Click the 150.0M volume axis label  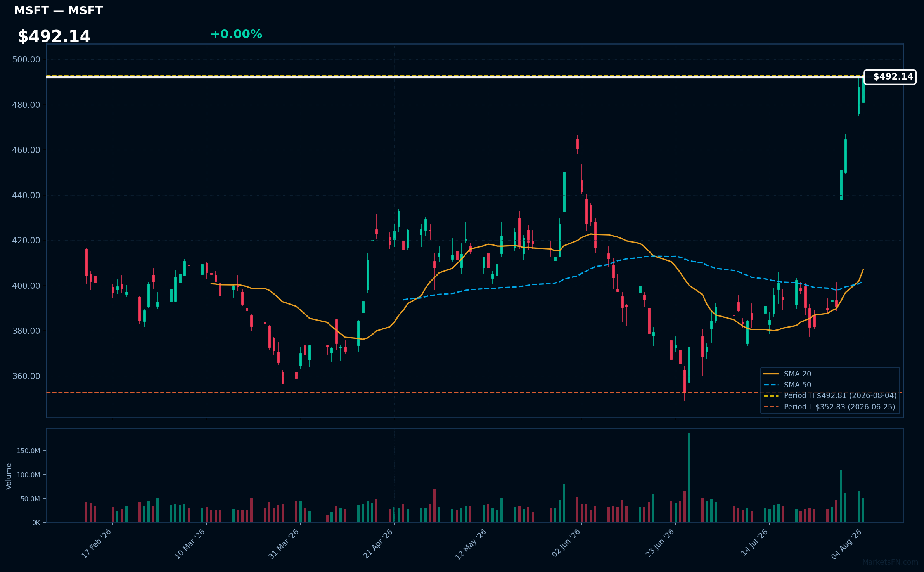(x=28, y=451)
